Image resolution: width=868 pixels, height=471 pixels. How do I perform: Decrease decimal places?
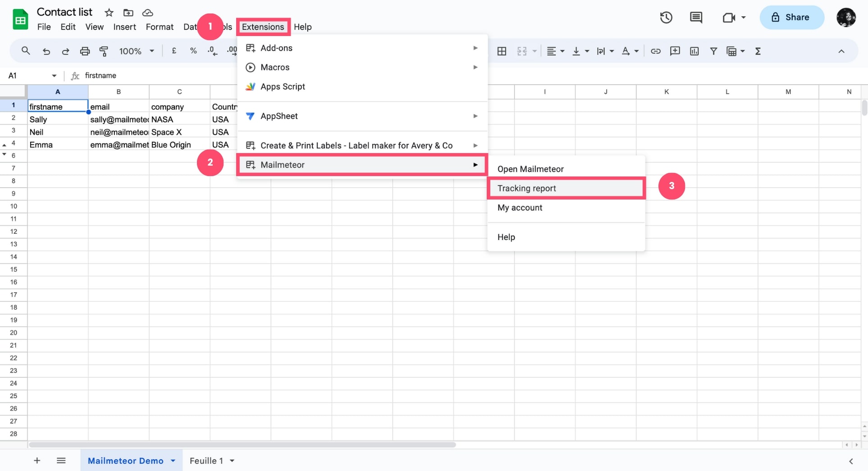(212, 51)
